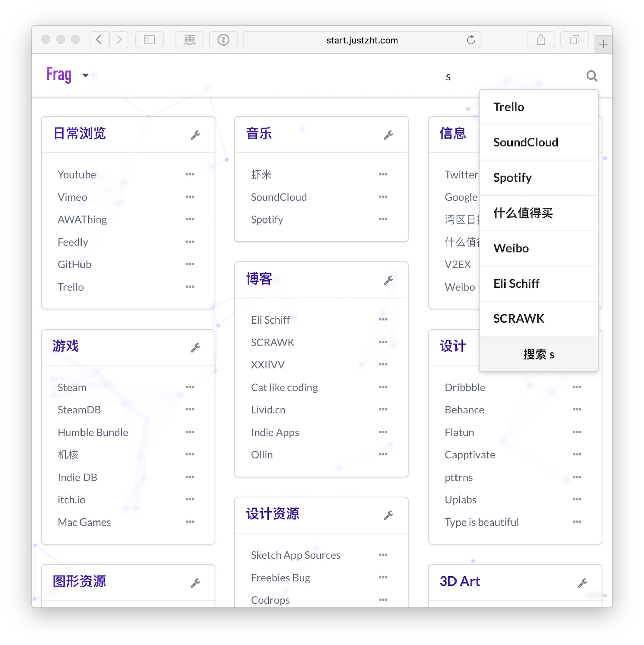The width and height of the screenshot is (644, 645).
Task: Open three-dot options for Cat like coding
Action: point(383,387)
